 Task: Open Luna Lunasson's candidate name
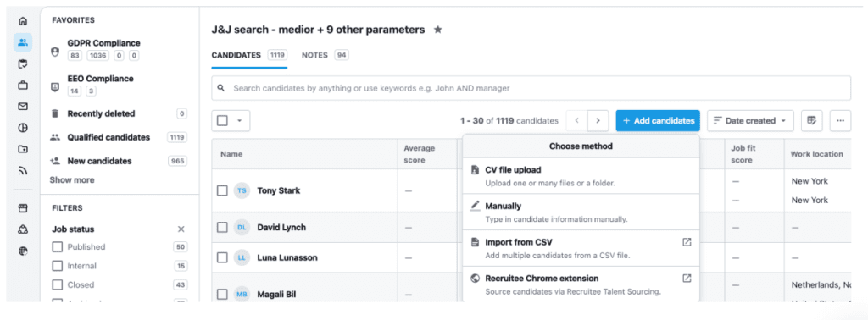coord(287,257)
